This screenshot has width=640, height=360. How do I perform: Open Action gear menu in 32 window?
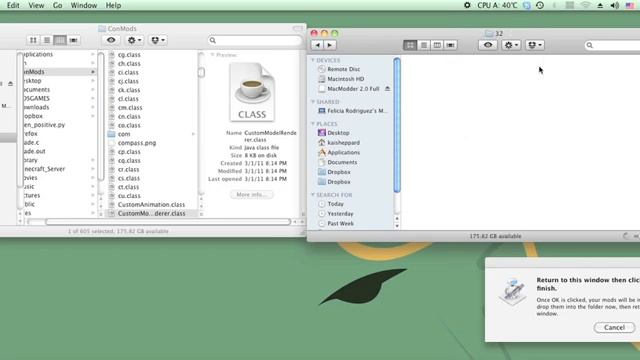pos(511,45)
